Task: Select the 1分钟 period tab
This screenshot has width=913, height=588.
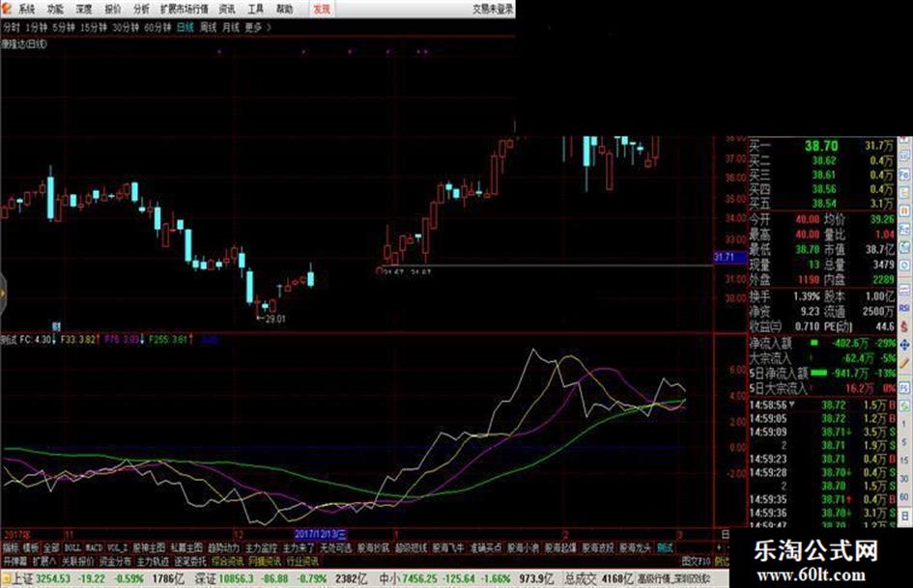Action: [x=36, y=27]
